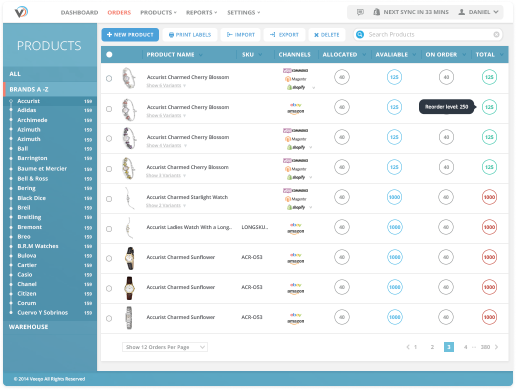Screen dimensions: 516x390
Task: Click the Delete button
Action: click(x=327, y=35)
